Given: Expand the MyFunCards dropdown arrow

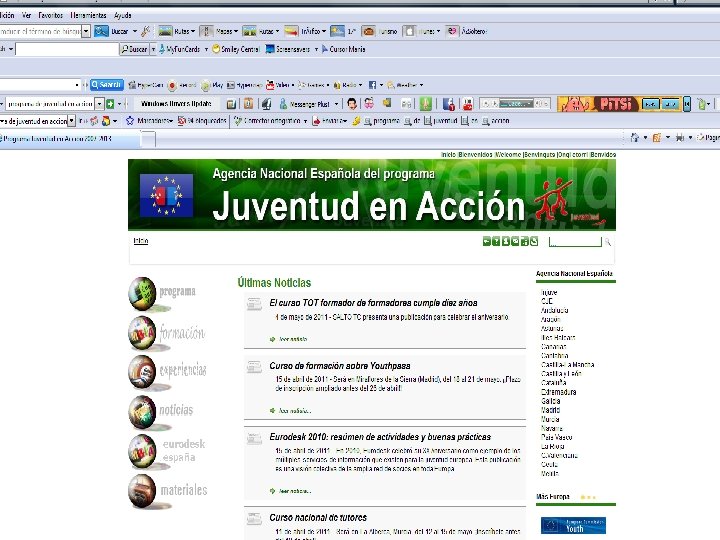Looking at the screenshot, I should (x=206, y=49).
